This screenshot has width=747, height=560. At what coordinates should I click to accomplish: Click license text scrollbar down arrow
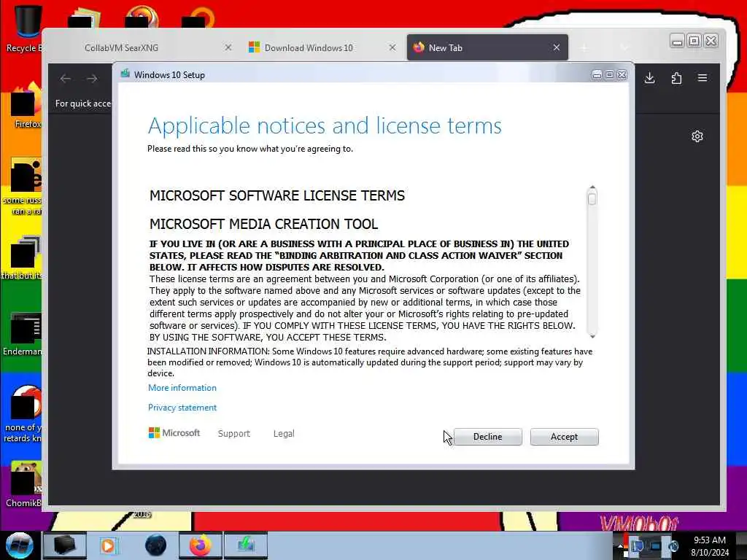pos(592,336)
